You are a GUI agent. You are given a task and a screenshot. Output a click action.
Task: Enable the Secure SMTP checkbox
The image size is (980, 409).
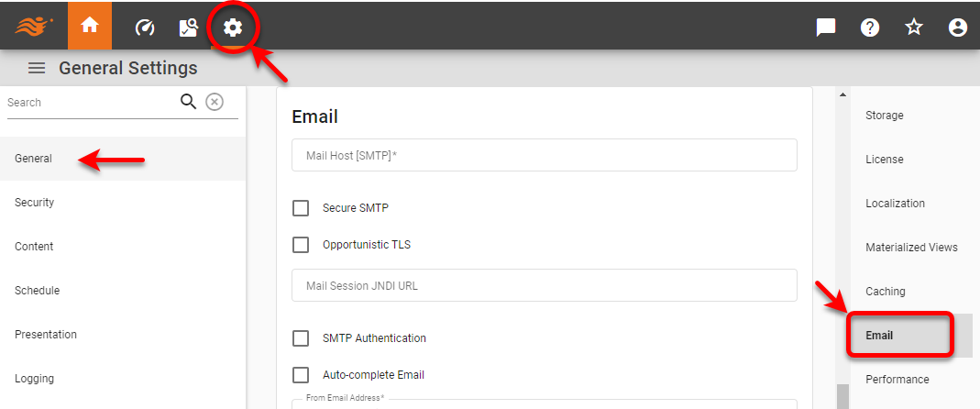pyautogui.click(x=301, y=208)
